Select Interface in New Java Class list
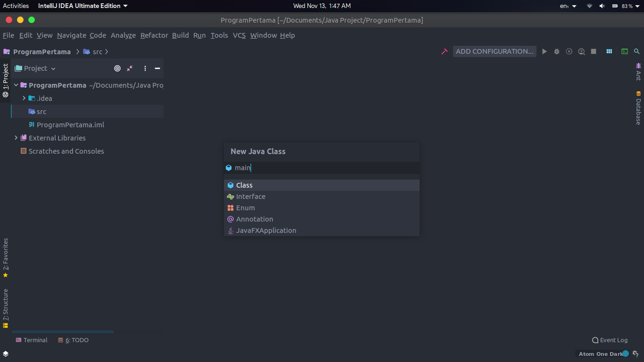This screenshot has height=362, width=644. 322,197
